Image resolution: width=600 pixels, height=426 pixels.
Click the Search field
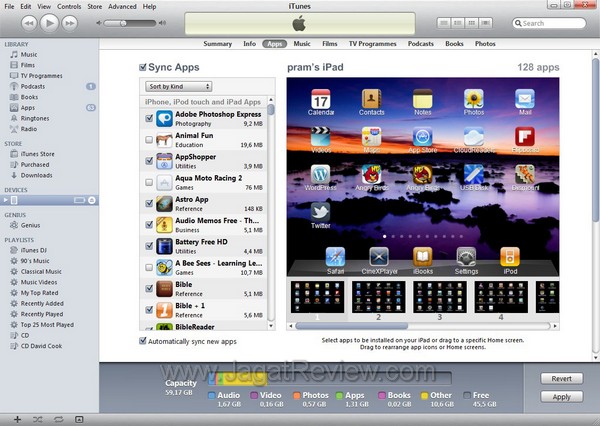coord(549,23)
